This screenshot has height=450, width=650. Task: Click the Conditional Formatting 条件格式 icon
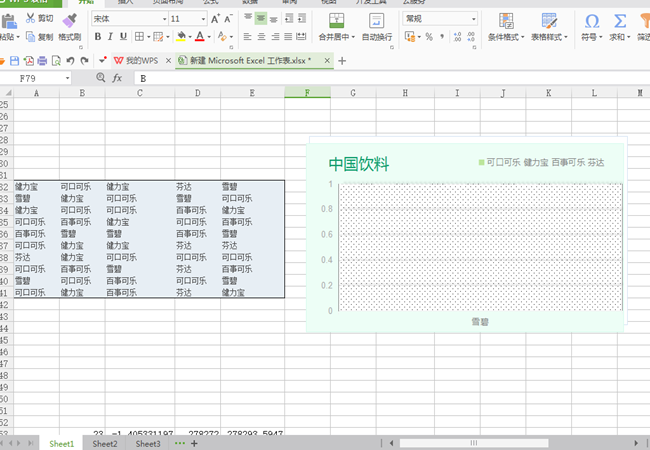(506, 21)
